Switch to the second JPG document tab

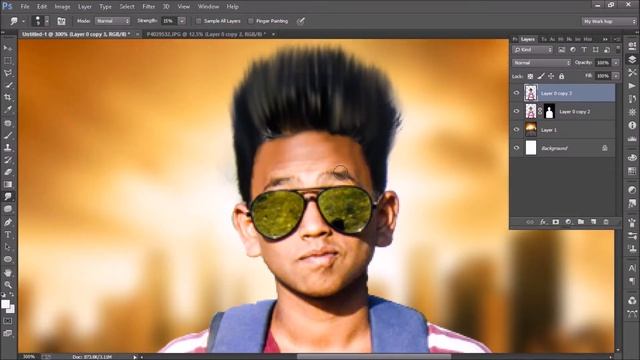click(x=206, y=34)
